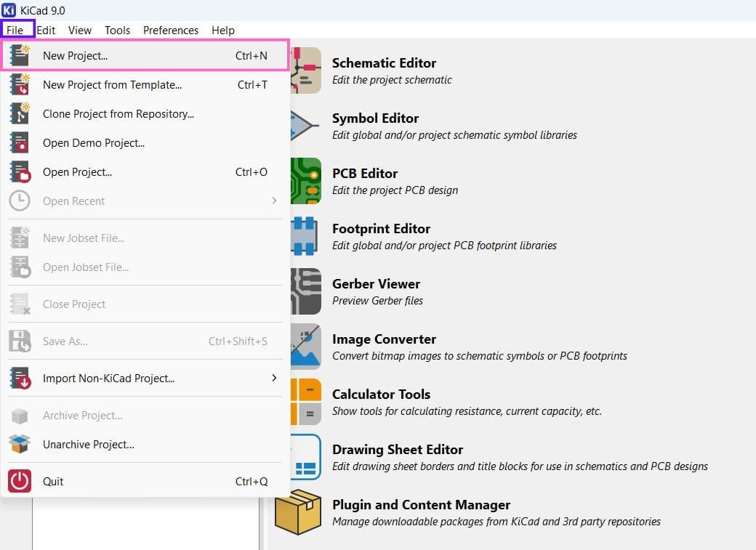756x550 pixels.
Task: Select New Project menu entry
Action: coord(75,56)
